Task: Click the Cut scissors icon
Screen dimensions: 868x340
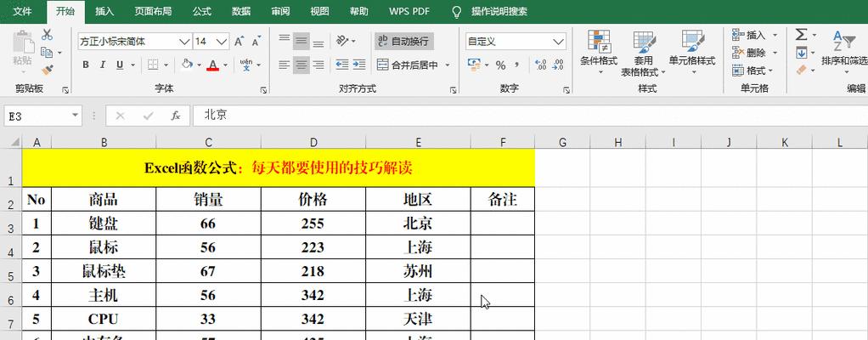Action: point(47,34)
